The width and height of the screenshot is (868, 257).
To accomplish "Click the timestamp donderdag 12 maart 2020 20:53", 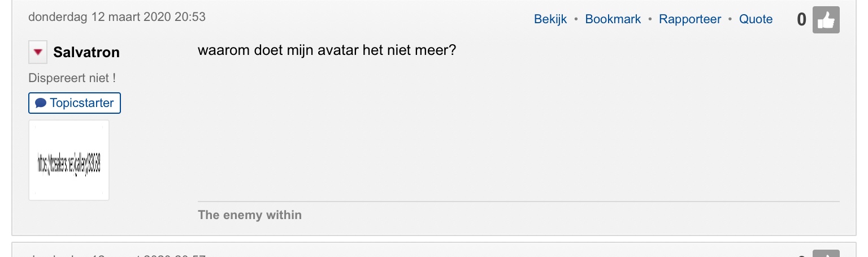I will click(x=117, y=17).
